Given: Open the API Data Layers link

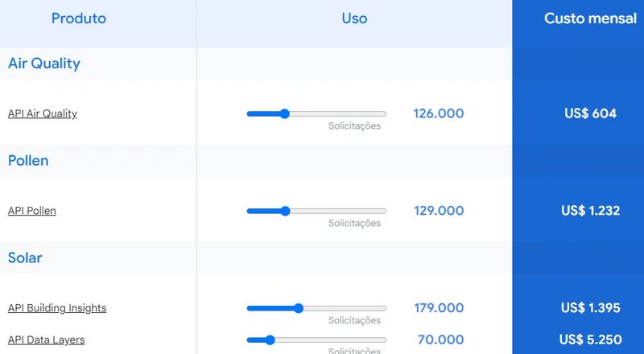Looking at the screenshot, I should coord(46,340).
